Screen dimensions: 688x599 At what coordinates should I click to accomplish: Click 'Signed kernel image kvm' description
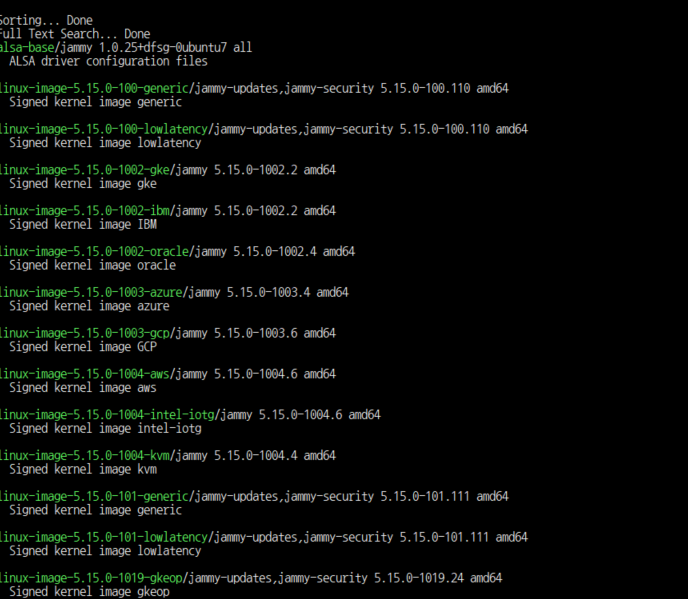coord(83,469)
